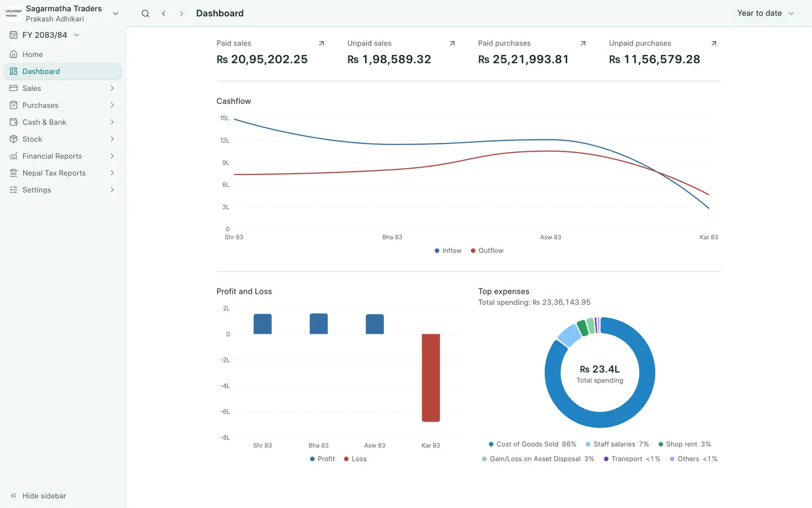The image size is (812, 508).
Task: Click the Cash & Bank wallet icon
Action: 14,122
